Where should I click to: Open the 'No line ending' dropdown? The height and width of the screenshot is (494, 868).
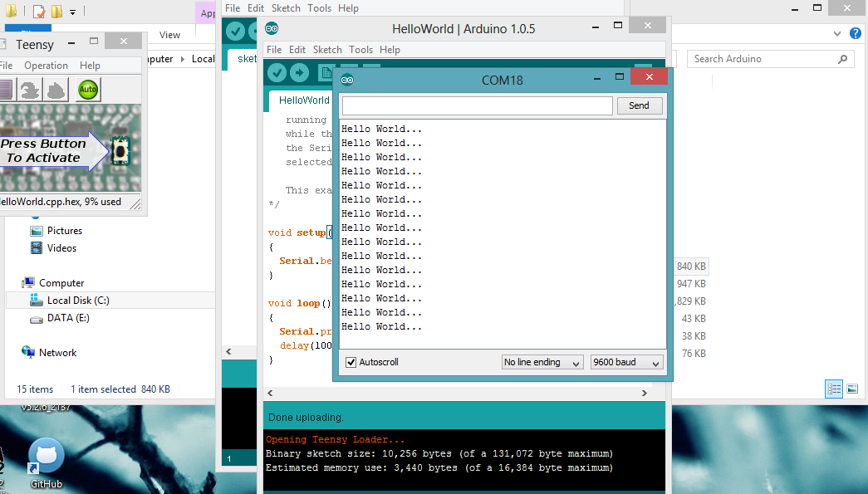(542, 362)
